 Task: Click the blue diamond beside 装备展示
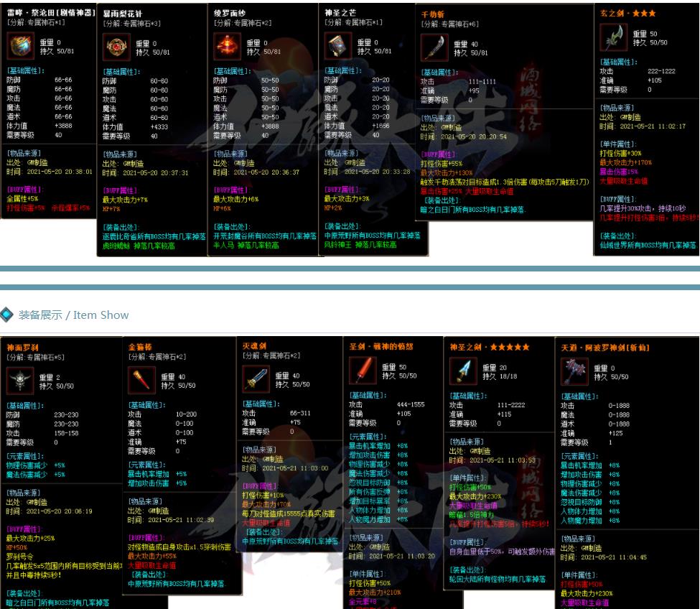click(x=7, y=315)
